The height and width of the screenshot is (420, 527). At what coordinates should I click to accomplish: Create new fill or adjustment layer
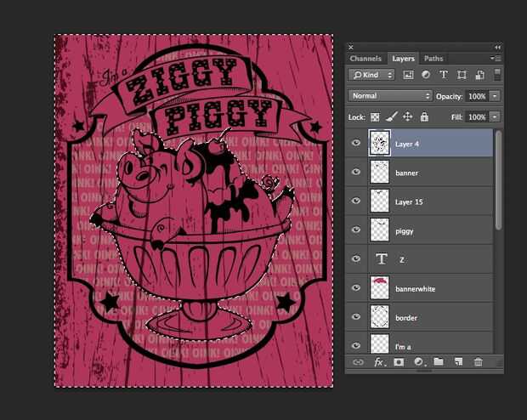pos(419,362)
